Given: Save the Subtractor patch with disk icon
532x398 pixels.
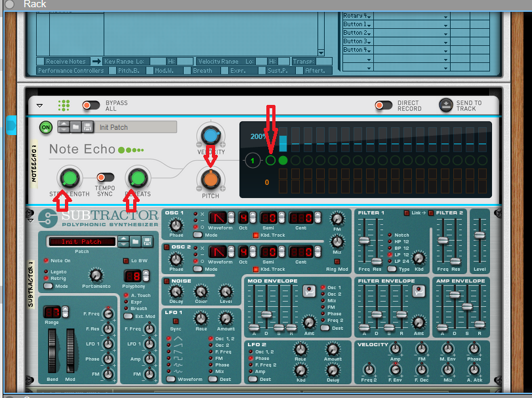Looking at the screenshot, I should click(147, 242).
